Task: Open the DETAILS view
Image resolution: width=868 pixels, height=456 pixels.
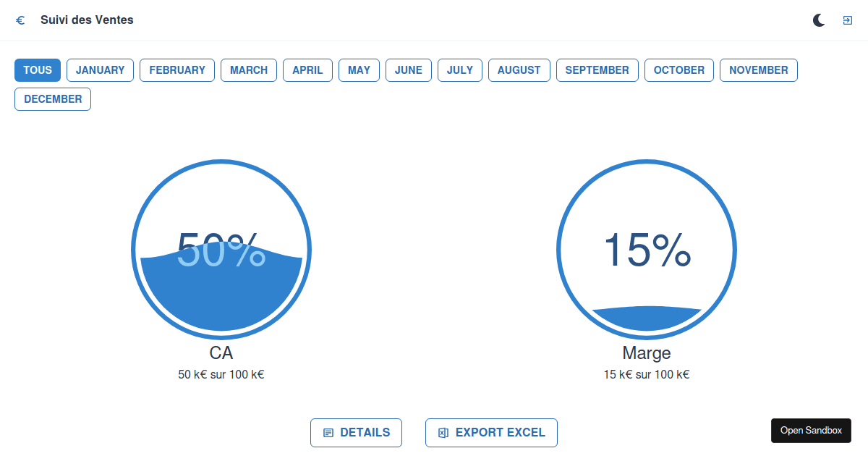Action: coord(356,432)
